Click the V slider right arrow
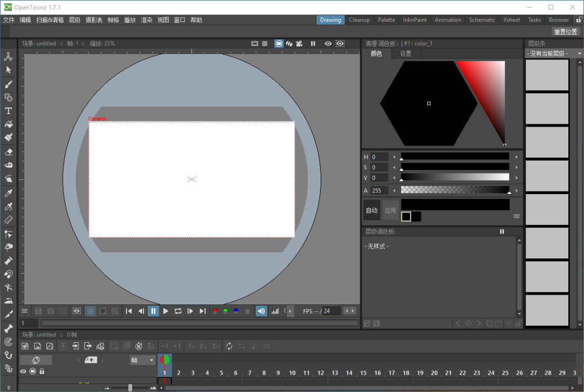584x392 pixels. pos(516,178)
